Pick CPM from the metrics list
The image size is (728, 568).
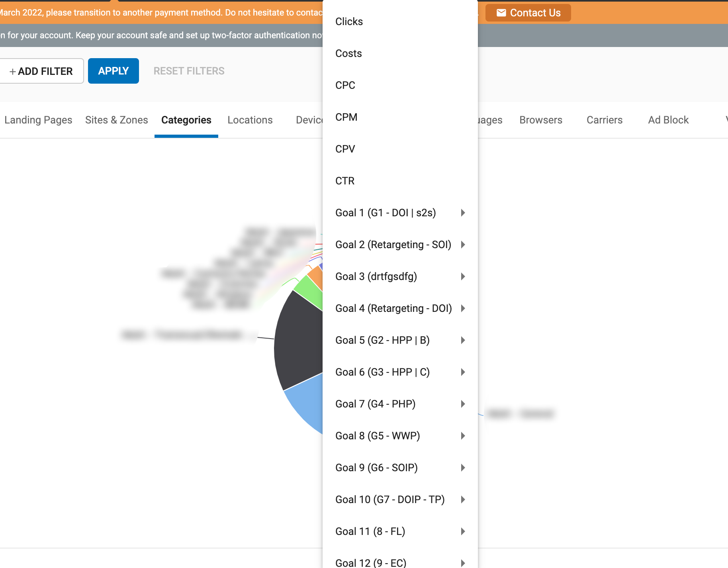tap(346, 117)
